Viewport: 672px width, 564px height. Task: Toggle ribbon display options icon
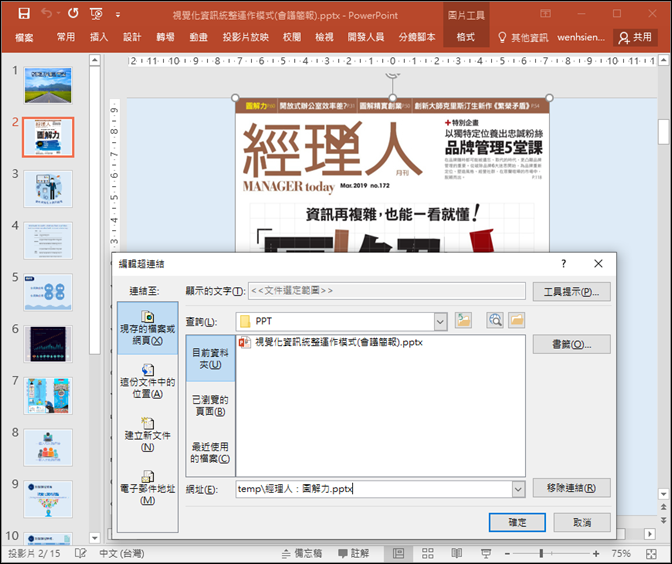pyautogui.click(x=545, y=14)
